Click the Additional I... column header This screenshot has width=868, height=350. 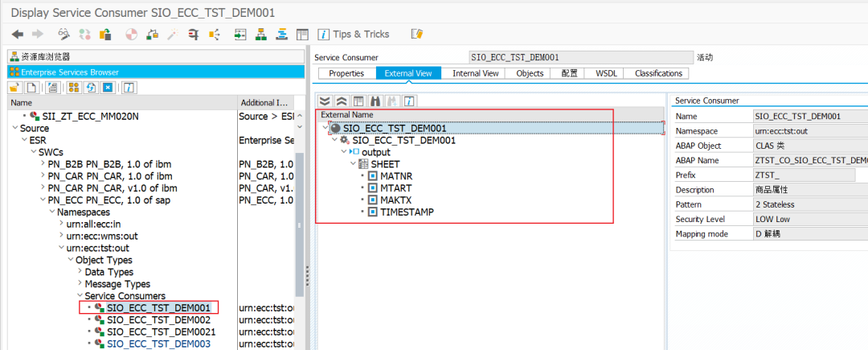click(x=264, y=102)
